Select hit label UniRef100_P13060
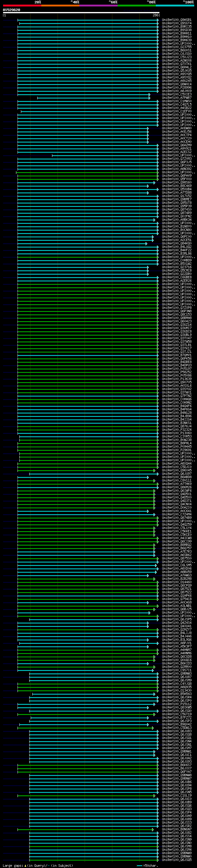The height and width of the screenshot is (868, 197). click(177, 433)
